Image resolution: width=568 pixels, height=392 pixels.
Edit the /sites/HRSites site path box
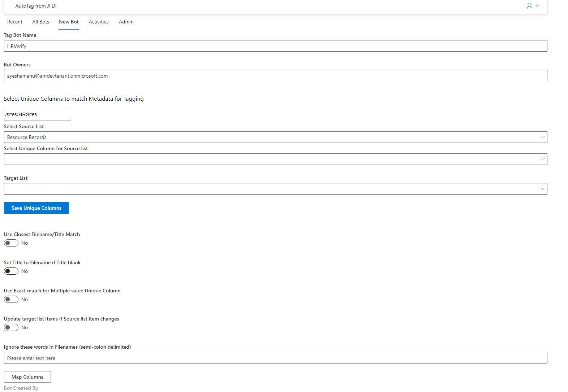tap(38, 114)
